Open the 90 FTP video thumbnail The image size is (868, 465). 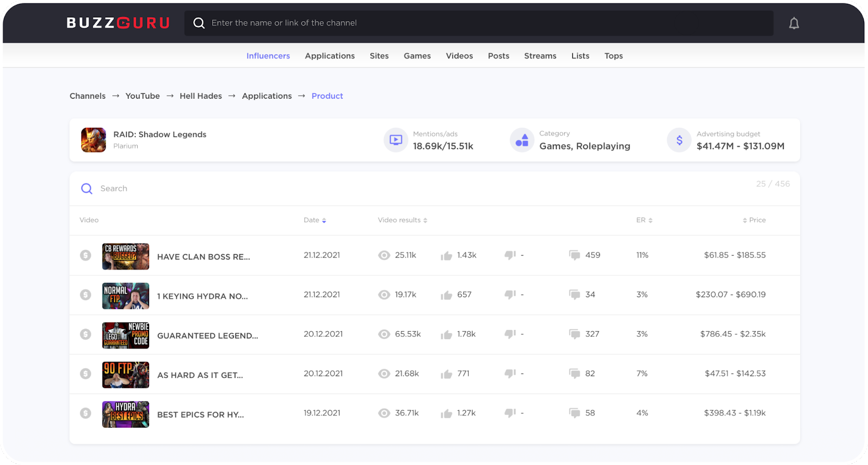125,374
